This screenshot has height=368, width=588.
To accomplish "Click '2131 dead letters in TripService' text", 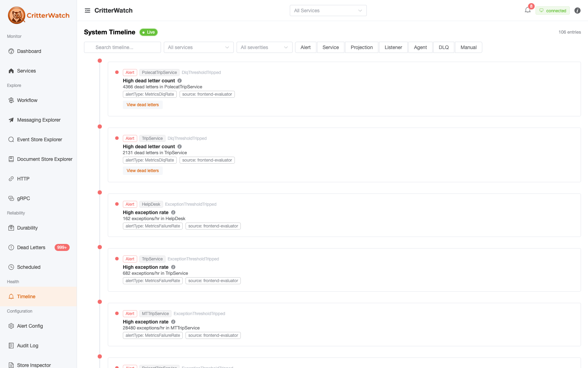I will point(155,153).
